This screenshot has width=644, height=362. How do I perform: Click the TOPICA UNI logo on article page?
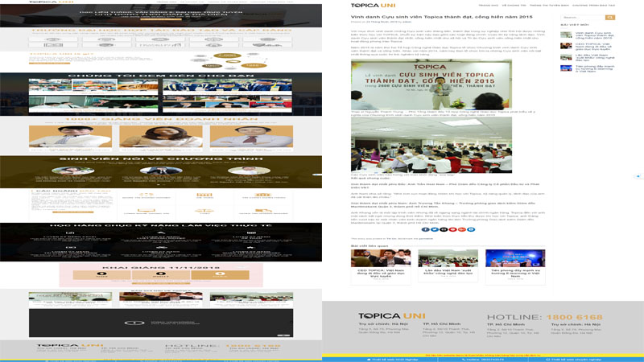click(x=373, y=6)
